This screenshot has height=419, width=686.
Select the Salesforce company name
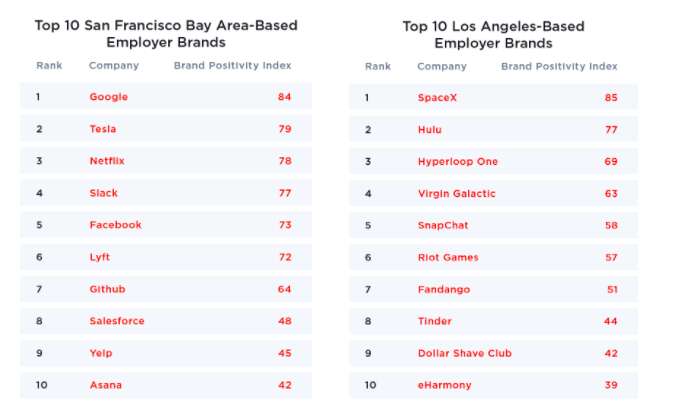[x=117, y=321]
